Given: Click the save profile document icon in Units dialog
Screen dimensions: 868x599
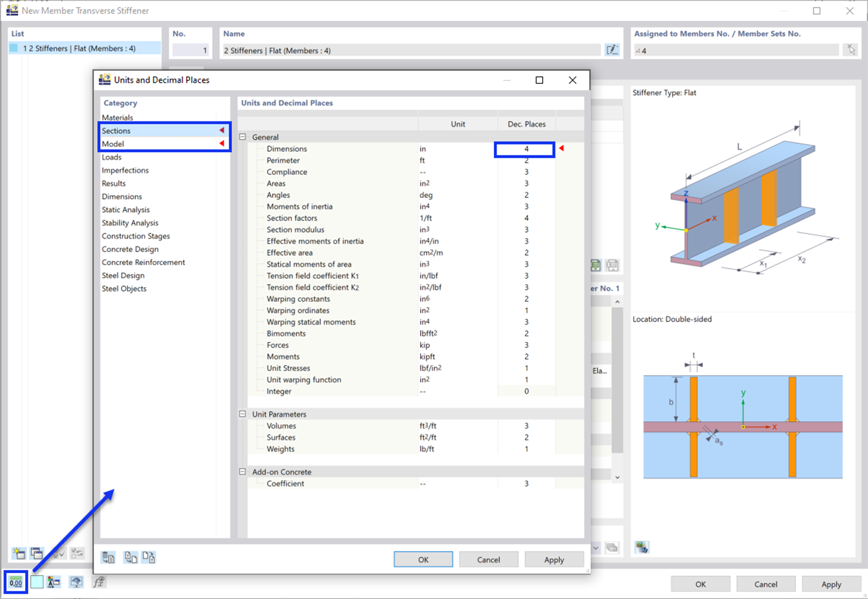Looking at the screenshot, I should [x=149, y=558].
